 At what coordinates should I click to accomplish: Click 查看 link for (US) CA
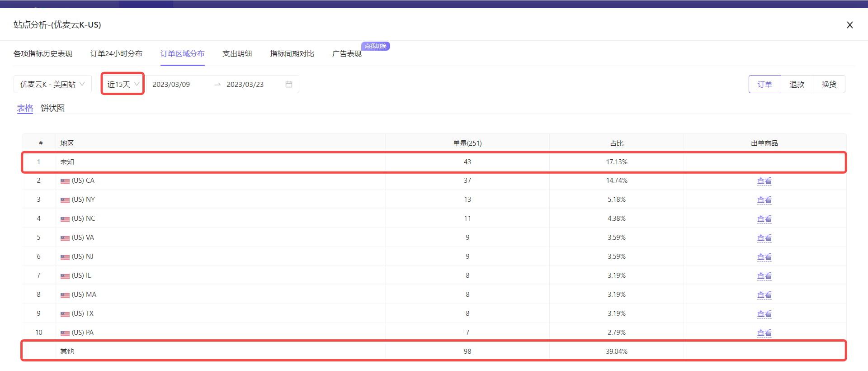(x=764, y=181)
